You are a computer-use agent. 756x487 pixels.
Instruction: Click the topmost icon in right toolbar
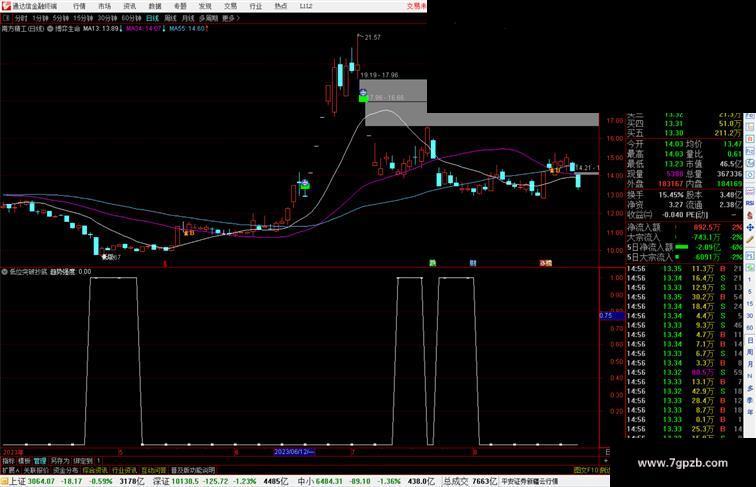click(750, 117)
